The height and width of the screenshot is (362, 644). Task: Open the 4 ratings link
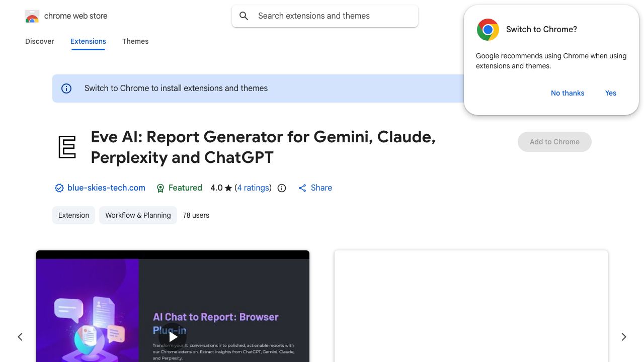click(x=253, y=188)
